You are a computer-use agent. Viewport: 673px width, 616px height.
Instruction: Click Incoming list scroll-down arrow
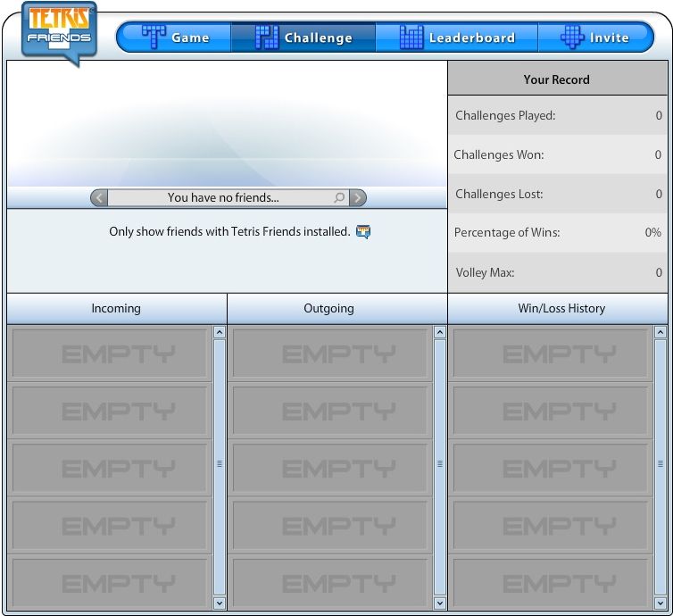coord(220,604)
